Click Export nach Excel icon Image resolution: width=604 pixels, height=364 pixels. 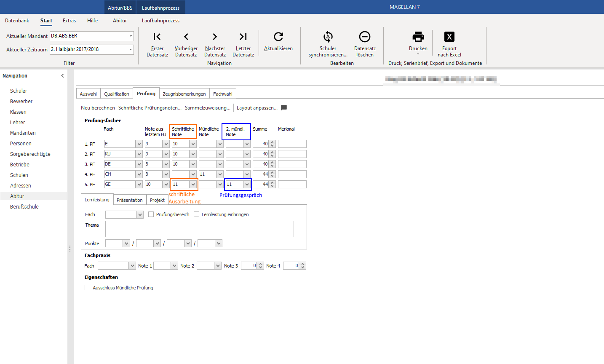(449, 37)
